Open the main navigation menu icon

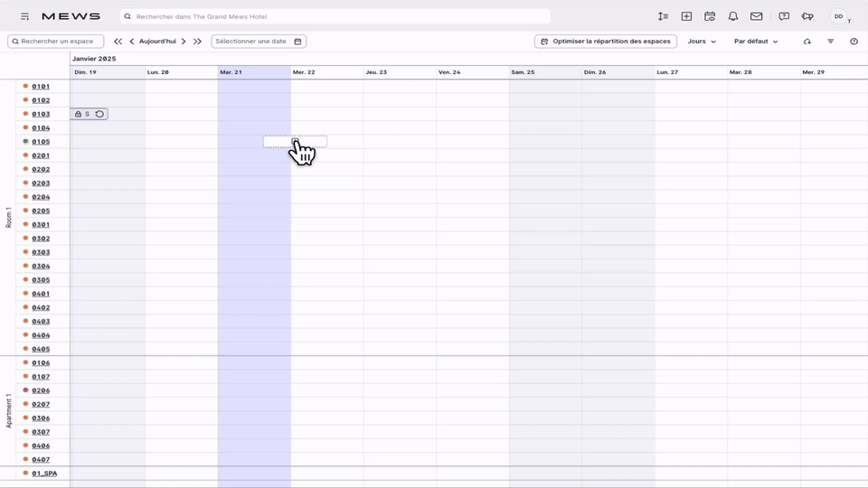pyautogui.click(x=24, y=16)
